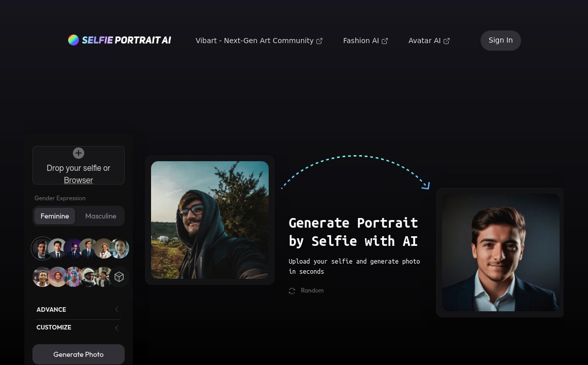The height and width of the screenshot is (365, 588).
Task: Select Masculine gender expression
Action: point(100,216)
